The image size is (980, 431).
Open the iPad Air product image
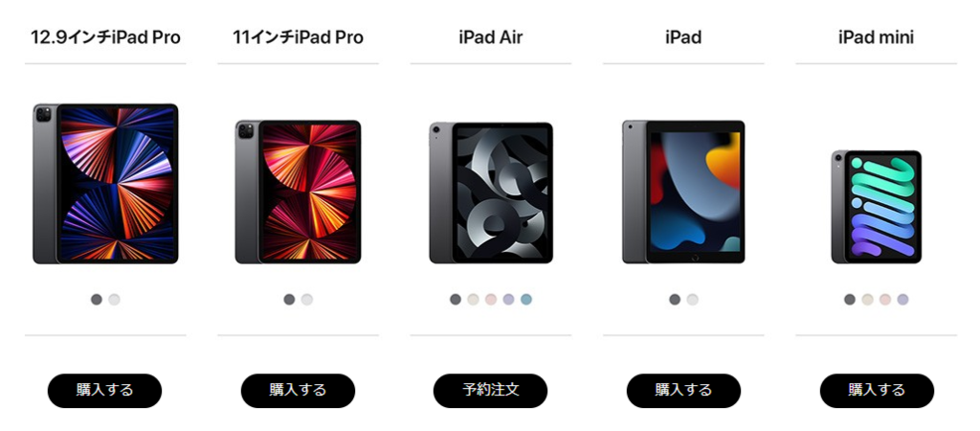coord(491,193)
